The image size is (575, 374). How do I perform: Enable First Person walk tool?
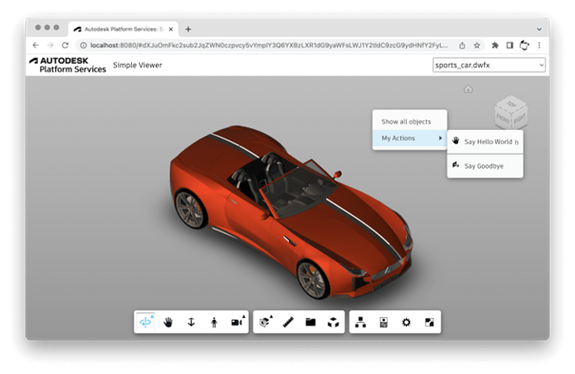tap(214, 322)
